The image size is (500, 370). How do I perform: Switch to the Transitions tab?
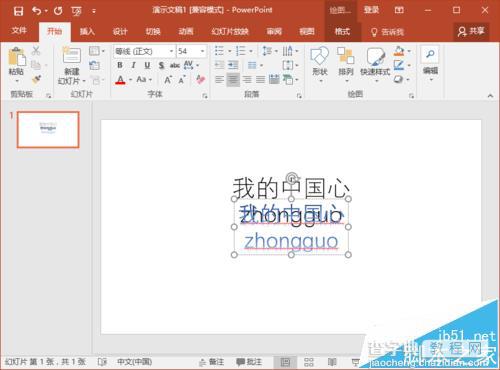coord(153,31)
